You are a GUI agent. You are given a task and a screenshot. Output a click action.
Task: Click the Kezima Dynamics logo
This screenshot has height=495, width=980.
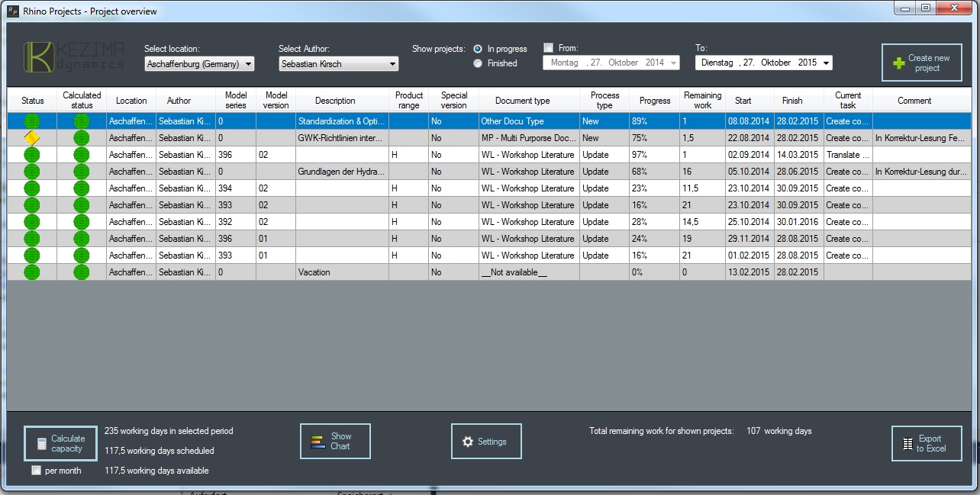click(x=74, y=58)
